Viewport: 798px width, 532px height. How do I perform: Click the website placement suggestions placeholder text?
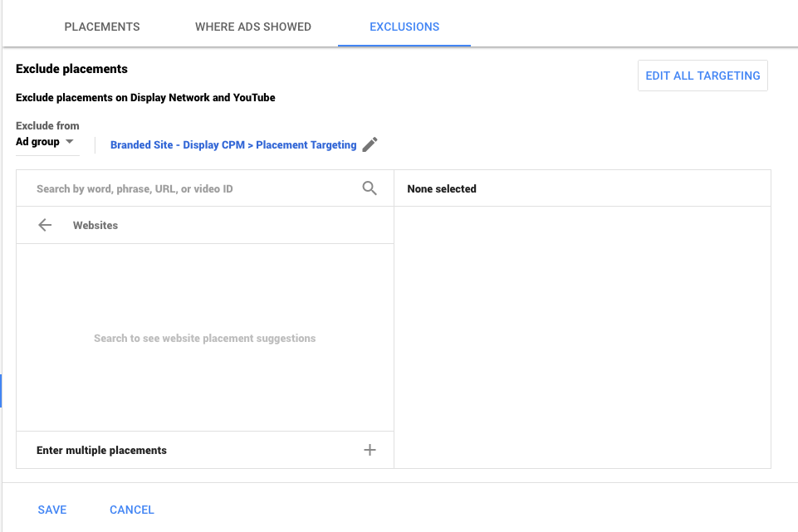205,339
